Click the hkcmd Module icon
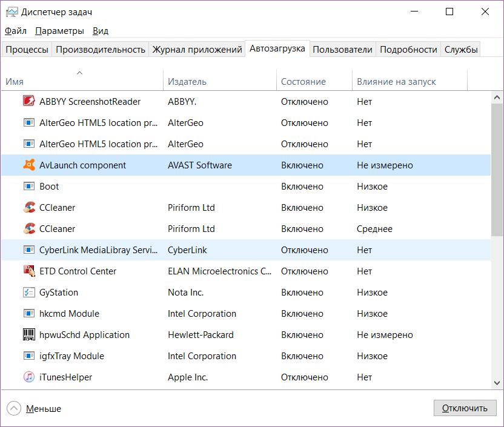Image resolution: width=504 pixels, height=427 pixels. 29,313
